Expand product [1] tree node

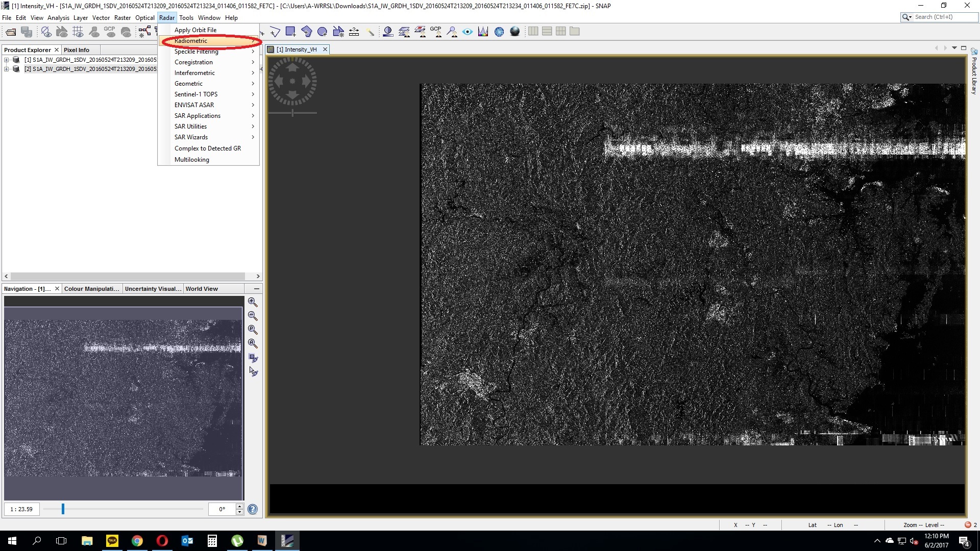[7, 60]
